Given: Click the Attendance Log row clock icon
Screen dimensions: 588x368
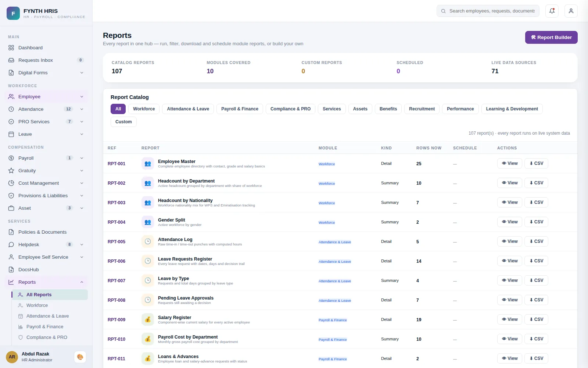Looking at the screenshot, I should tap(148, 242).
